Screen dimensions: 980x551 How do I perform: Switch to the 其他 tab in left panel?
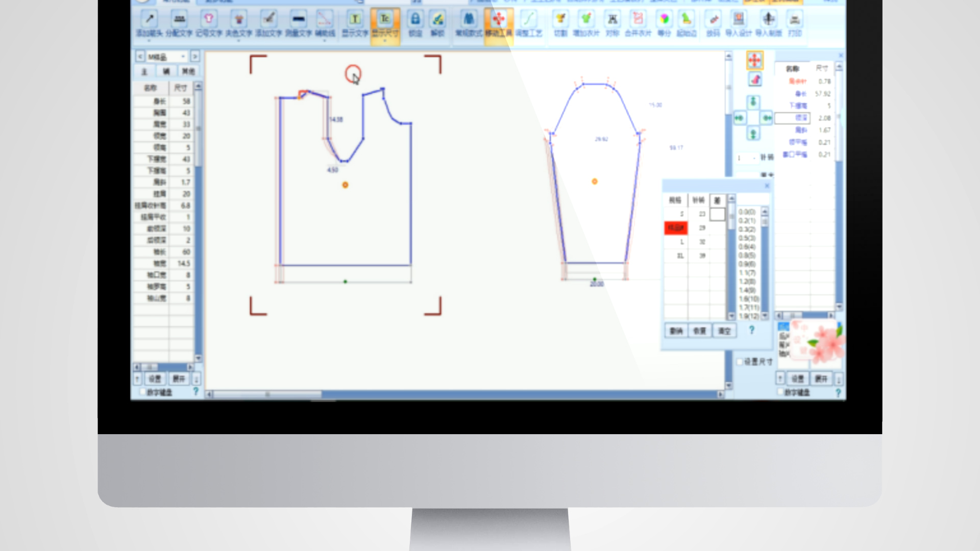(x=188, y=71)
